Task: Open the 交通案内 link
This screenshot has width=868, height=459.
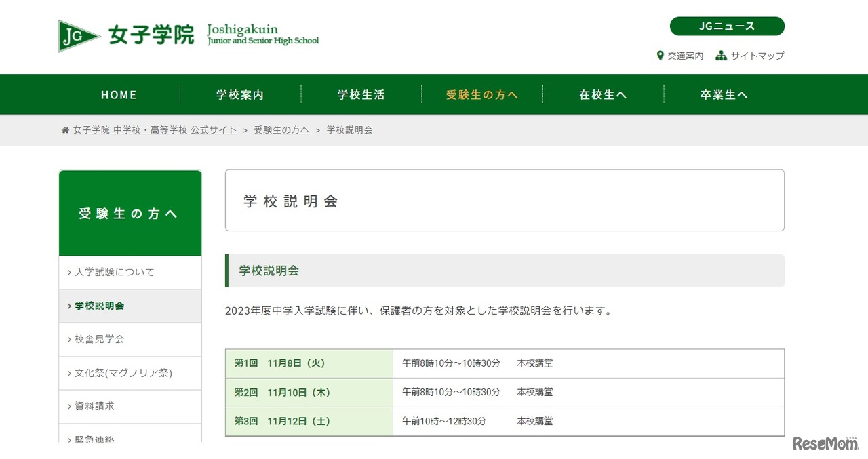Action: pyautogui.click(x=686, y=56)
